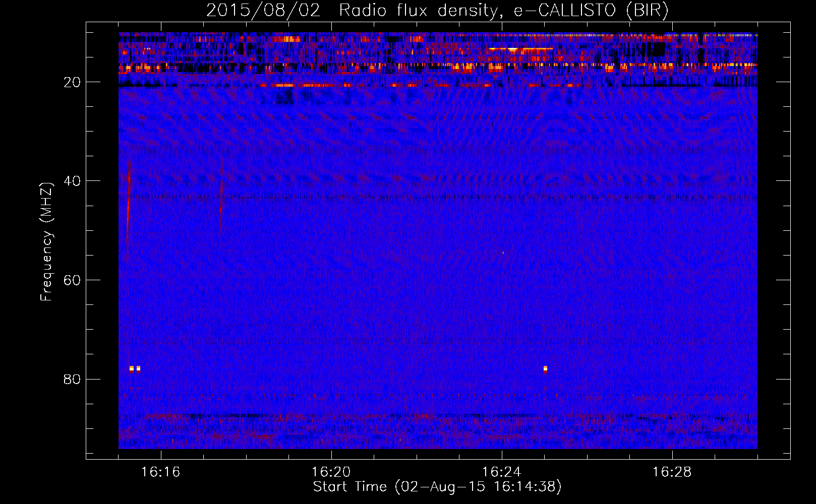Viewport: 816px width, 504px height.
Task: Click the 16:20 time tick label
Action: [331, 472]
